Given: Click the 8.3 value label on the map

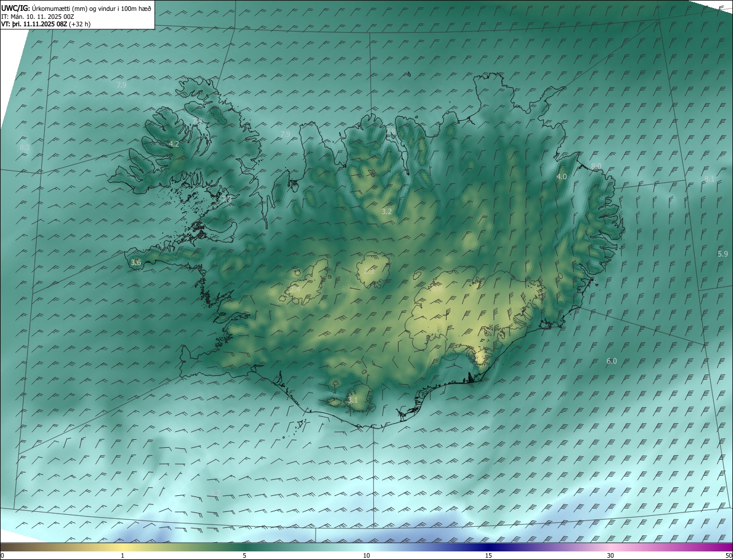Looking at the screenshot, I should 25,148.
